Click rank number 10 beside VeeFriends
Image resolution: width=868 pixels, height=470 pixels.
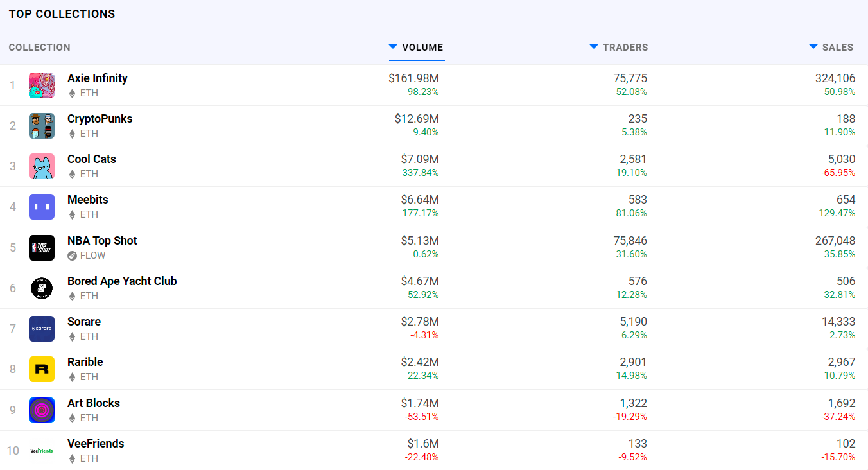[13, 451]
